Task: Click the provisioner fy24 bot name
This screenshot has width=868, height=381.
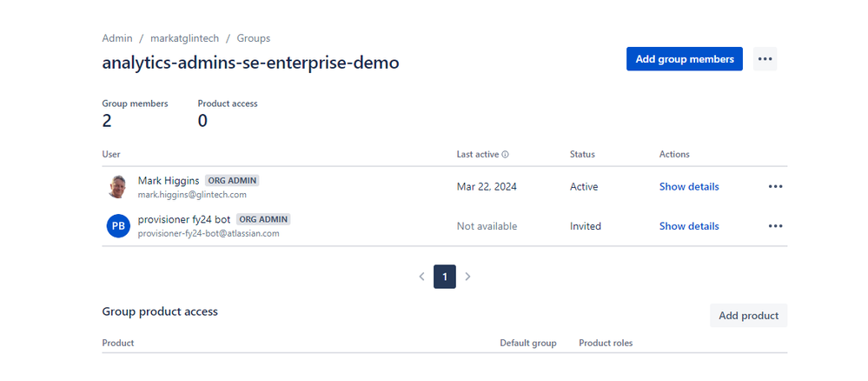Action: click(184, 219)
